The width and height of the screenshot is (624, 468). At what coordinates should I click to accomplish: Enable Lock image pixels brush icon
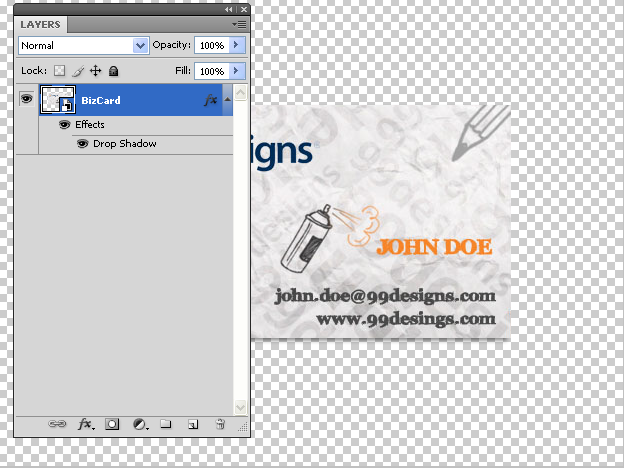pos(78,71)
